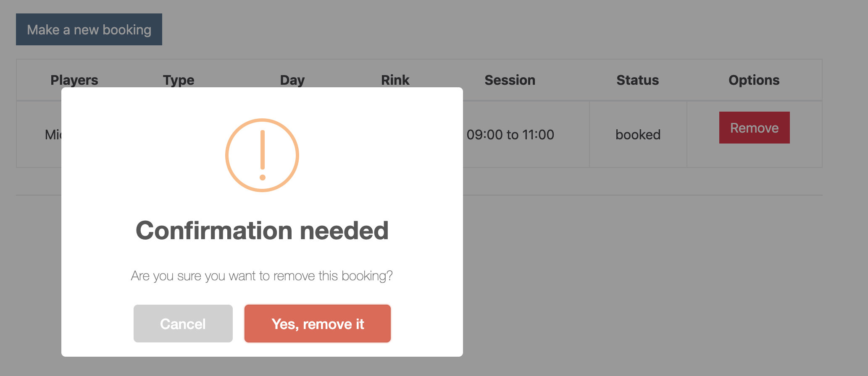Select the Players column header
Viewport: 868px width, 376px height.
pyautogui.click(x=74, y=80)
